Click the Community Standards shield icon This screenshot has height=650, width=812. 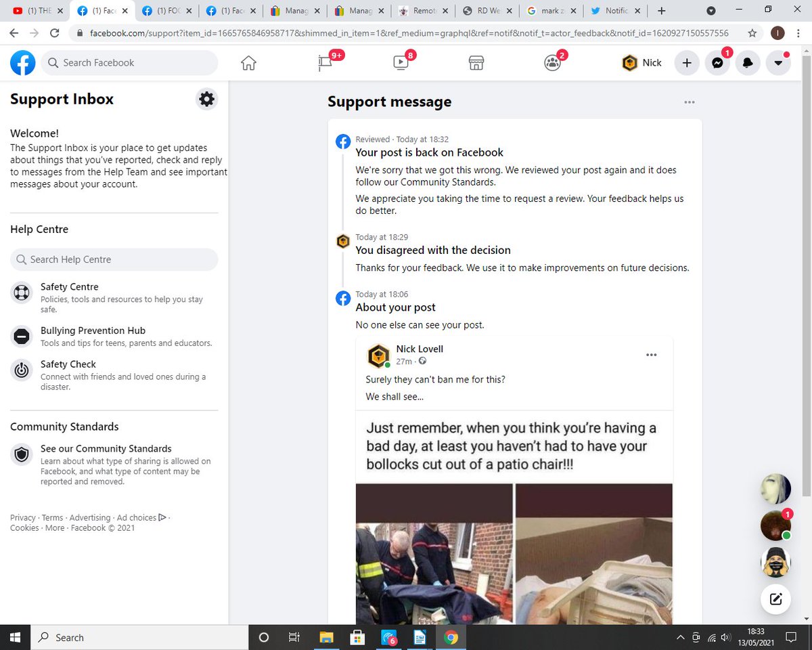pyautogui.click(x=22, y=455)
